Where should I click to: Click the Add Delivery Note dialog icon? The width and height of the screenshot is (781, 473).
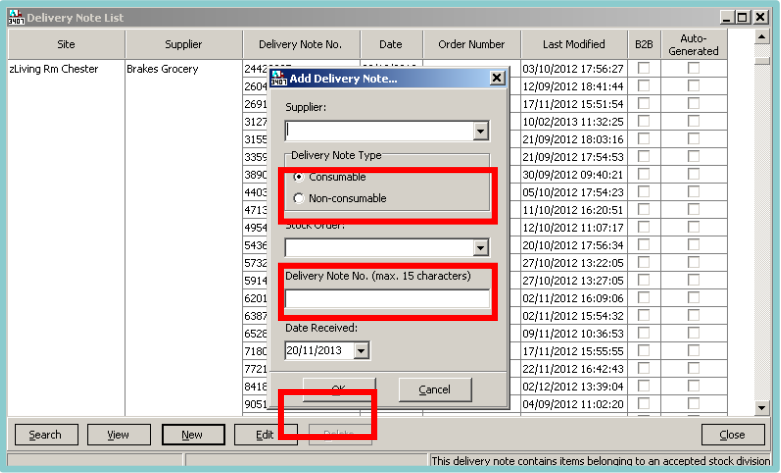click(x=279, y=78)
